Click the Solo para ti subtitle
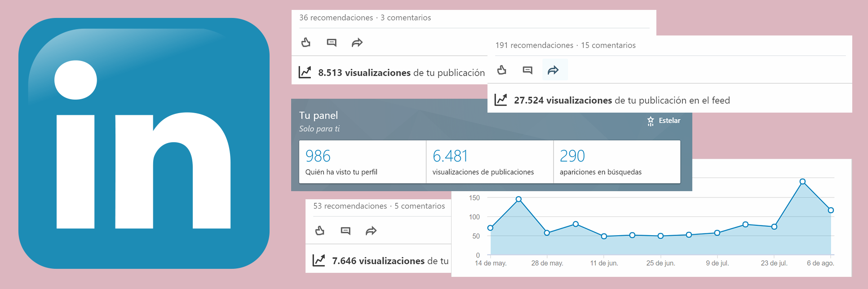The image size is (868, 289). [x=319, y=129]
